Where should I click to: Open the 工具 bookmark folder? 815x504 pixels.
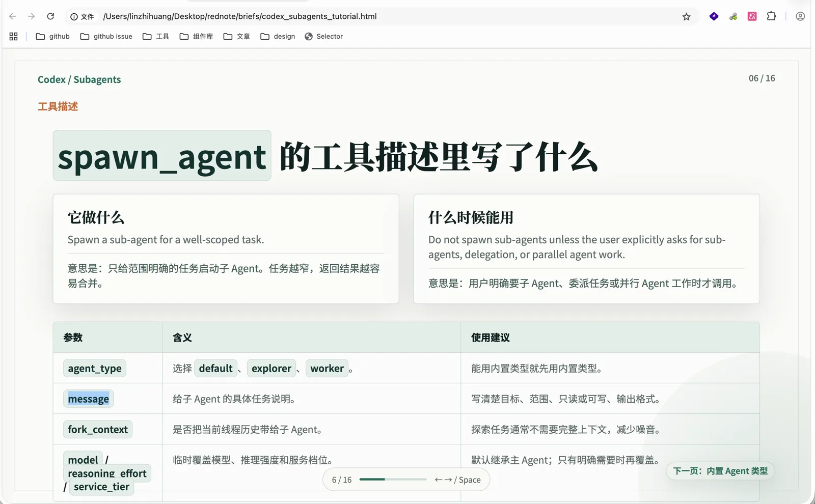pos(156,36)
